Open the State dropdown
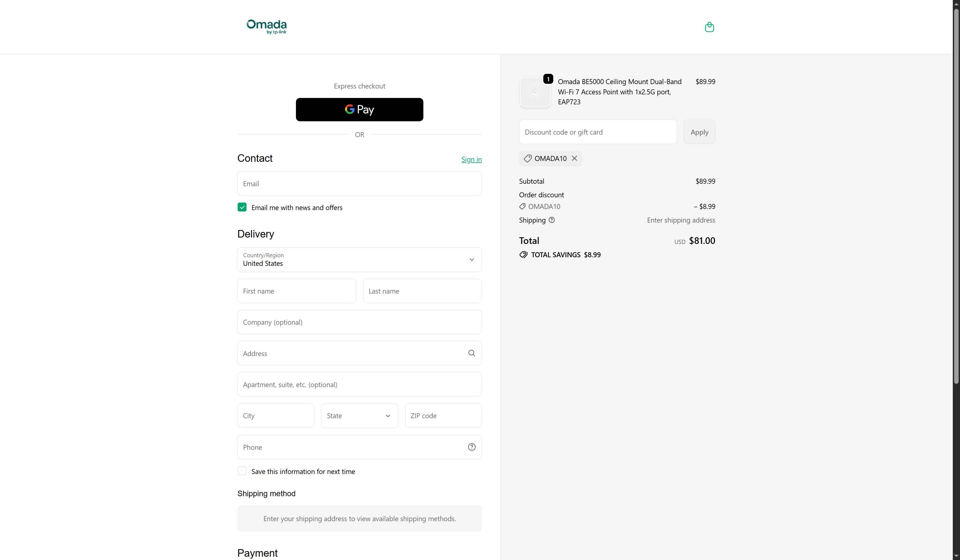Viewport: 960px width, 560px height. [x=359, y=415]
